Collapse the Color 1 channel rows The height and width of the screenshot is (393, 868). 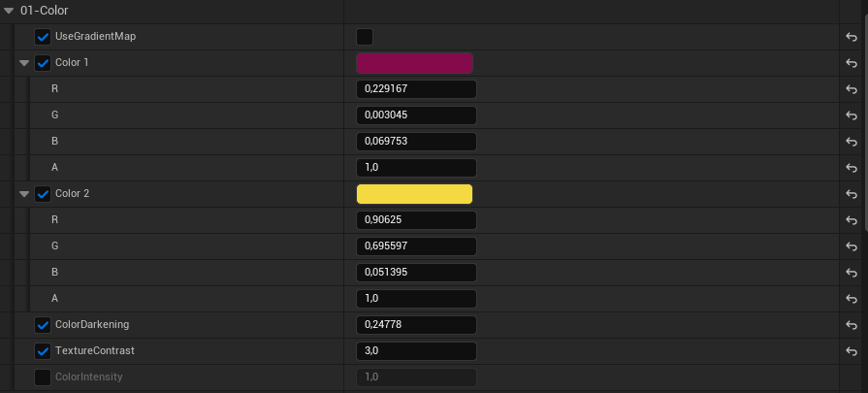24,63
